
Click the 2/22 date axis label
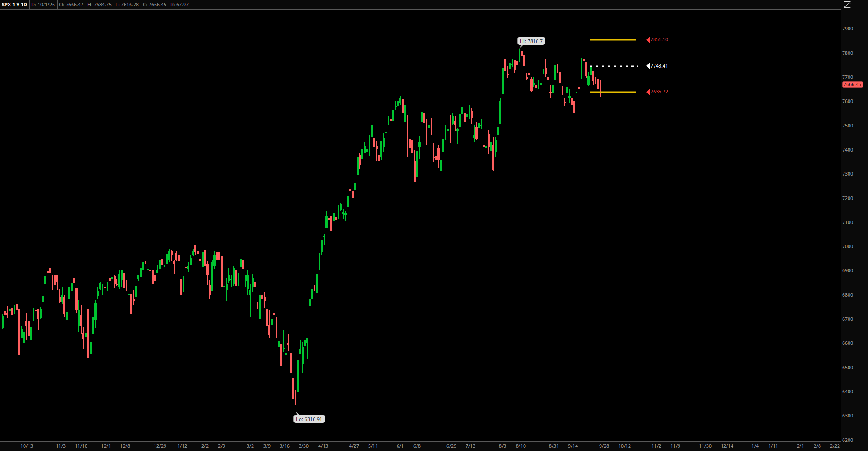point(835,446)
